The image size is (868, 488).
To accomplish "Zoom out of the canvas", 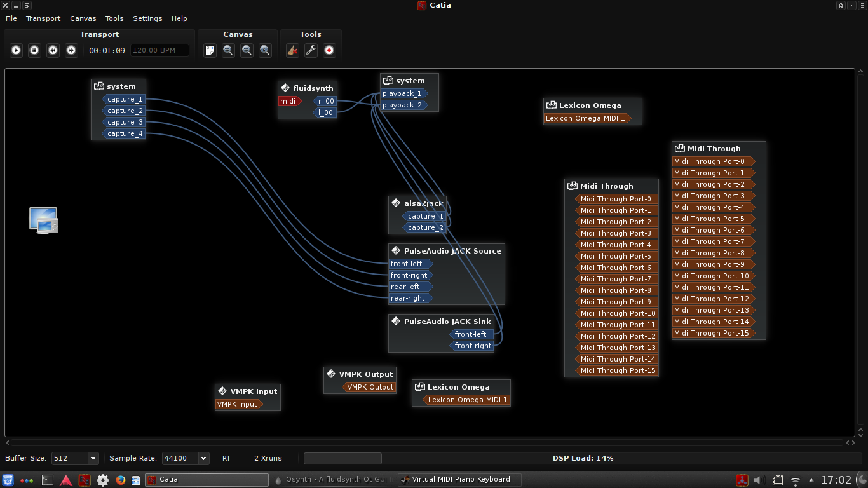I will click(x=247, y=50).
